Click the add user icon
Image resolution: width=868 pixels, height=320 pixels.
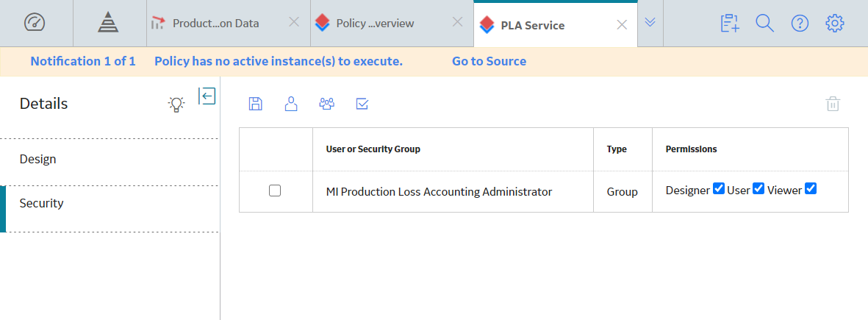coord(291,104)
